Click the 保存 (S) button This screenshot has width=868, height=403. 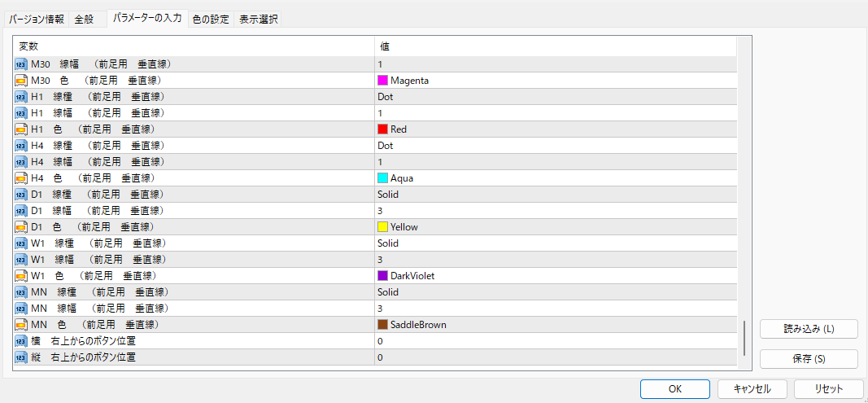pos(809,359)
